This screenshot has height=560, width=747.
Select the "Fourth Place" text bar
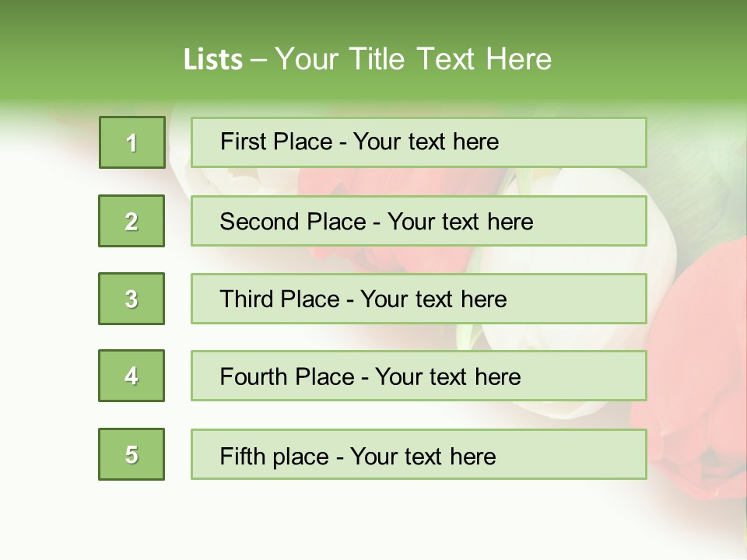419,376
